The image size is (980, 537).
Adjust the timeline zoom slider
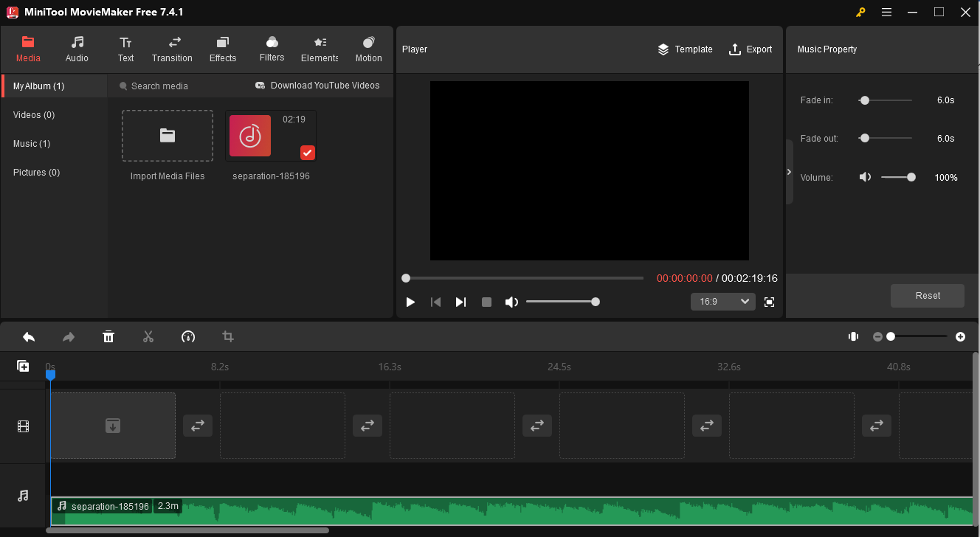918,336
